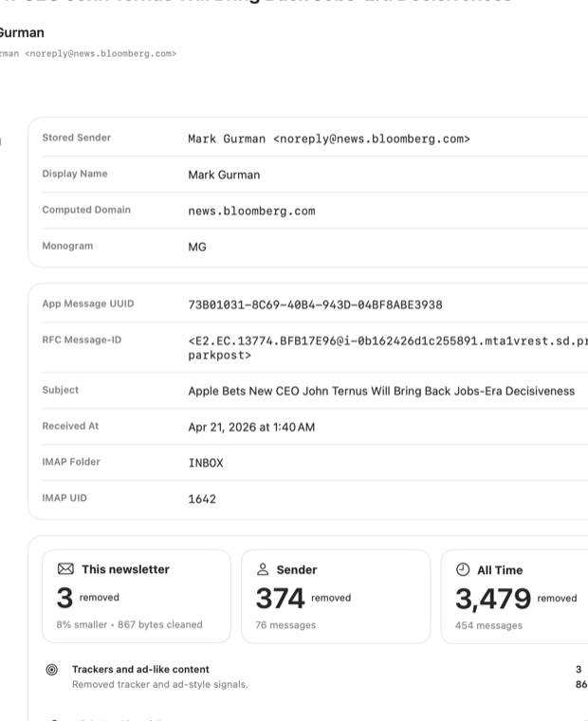
Task: Select the IMAP UID value 1642
Action: coord(202,499)
